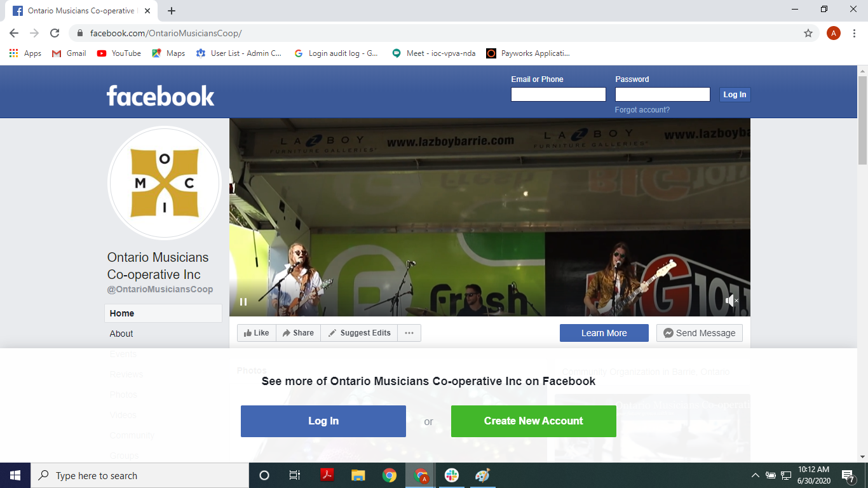Like the Ontario Musicians Co-operative page
This screenshot has width=868, height=488.
click(257, 333)
